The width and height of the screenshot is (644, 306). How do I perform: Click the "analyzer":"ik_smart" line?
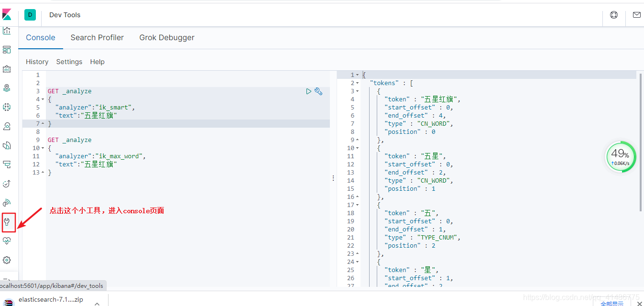coord(95,108)
